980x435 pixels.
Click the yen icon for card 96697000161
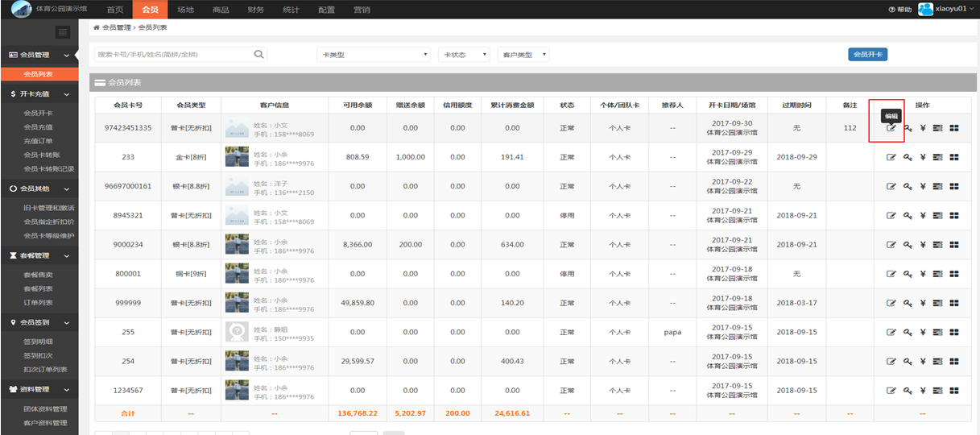(x=923, y=186)
